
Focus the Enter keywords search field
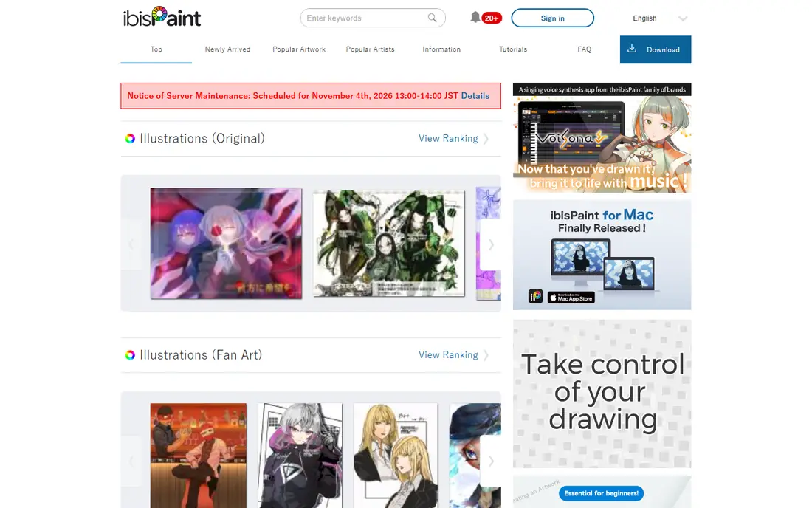(372, 18)
